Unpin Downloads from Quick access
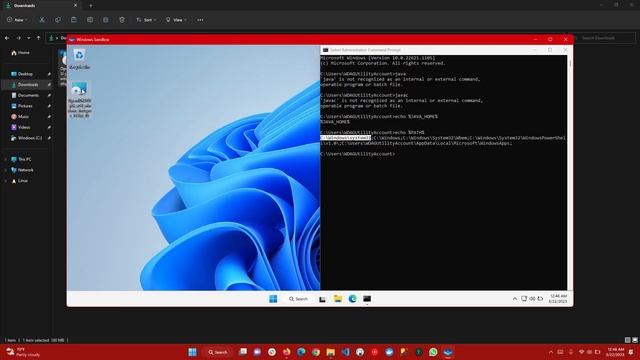The image size is (640, 360). click(49, 84)
